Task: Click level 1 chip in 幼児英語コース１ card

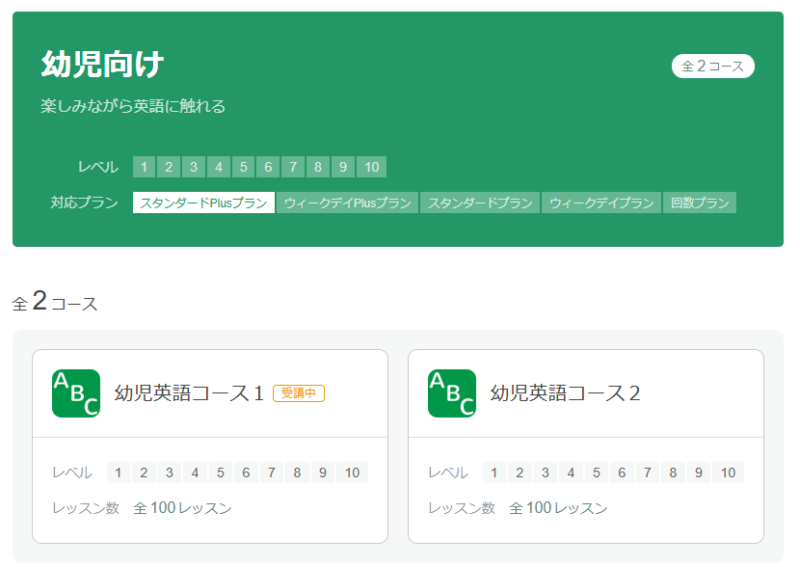Action: pyautogui.click(x=119, y=473)
